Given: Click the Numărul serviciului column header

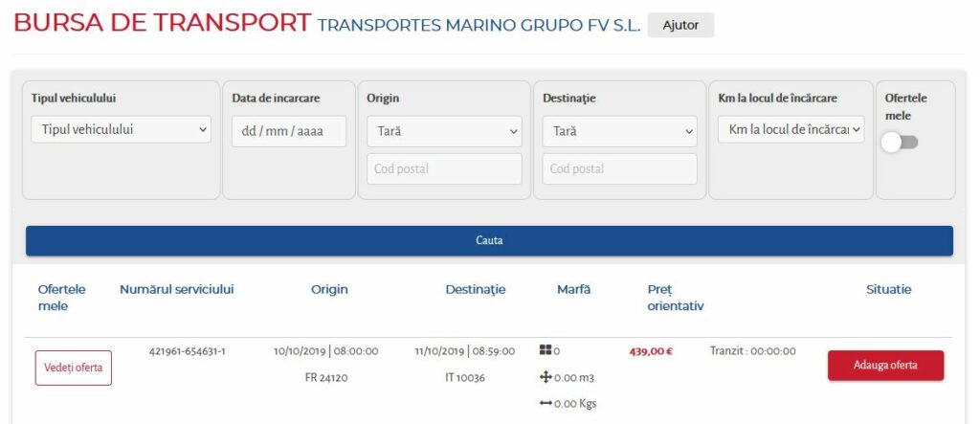Looking at the screenshot, I should tap(177, 290).
